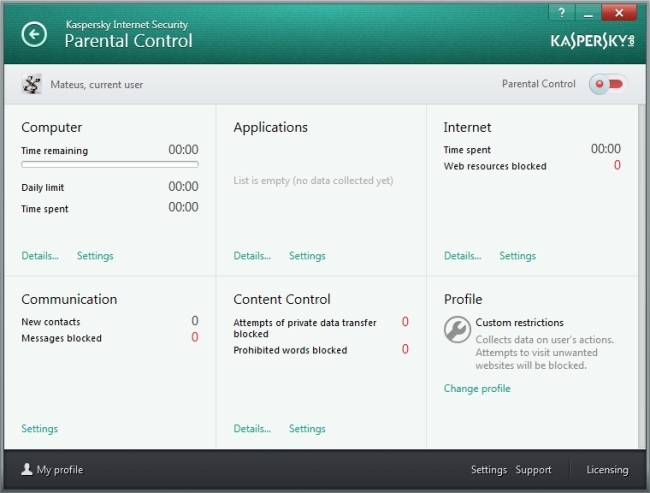Click Computer section Time spent label
The height and width of the screenshot is (493, 650).
point(45,209)
